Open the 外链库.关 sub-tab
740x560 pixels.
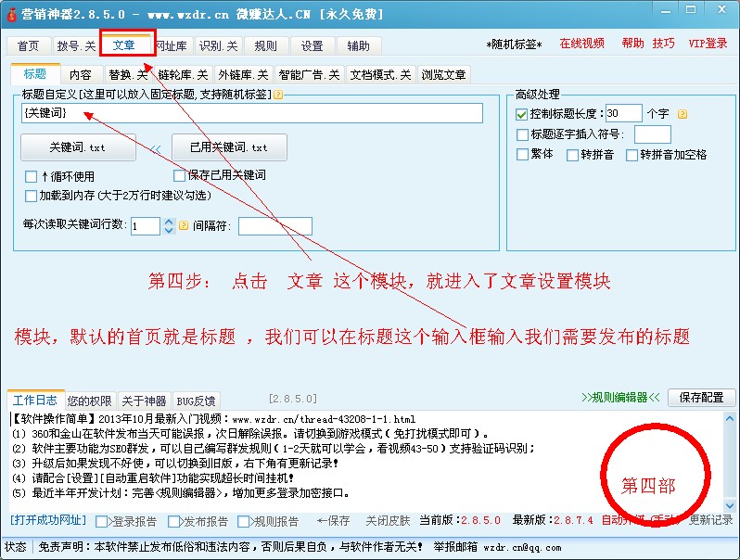click(x=244, y=74)
